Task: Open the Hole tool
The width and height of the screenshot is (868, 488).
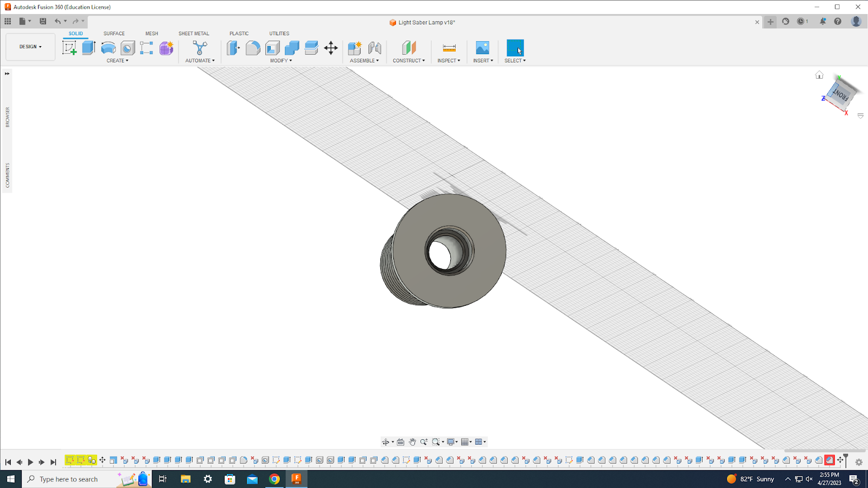Action: tap(127, 48)
